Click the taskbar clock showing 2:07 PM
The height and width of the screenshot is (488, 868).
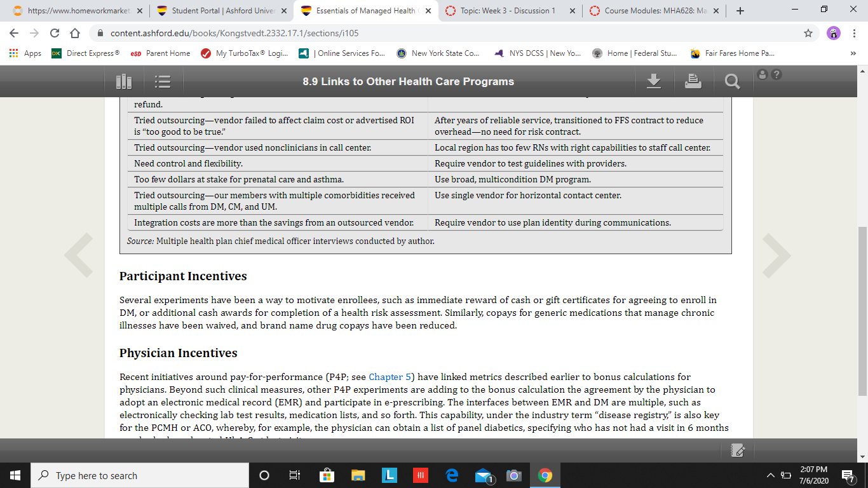point(814,475)
